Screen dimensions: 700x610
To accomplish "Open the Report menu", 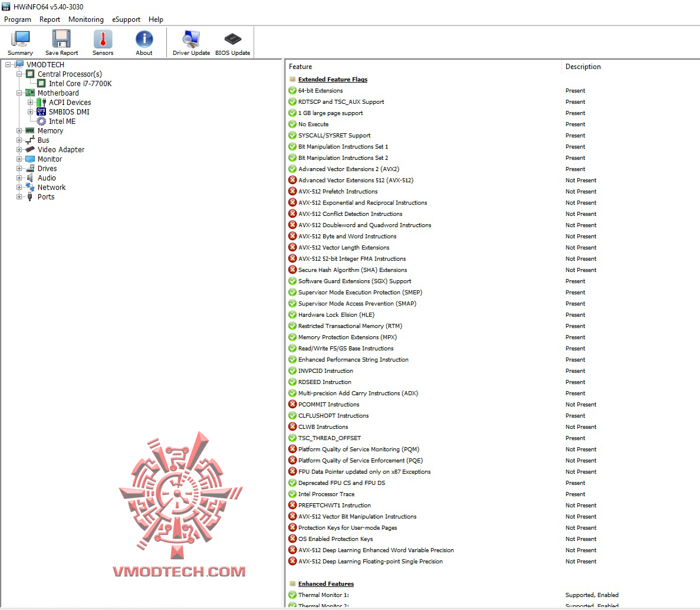I will (50, 19).
